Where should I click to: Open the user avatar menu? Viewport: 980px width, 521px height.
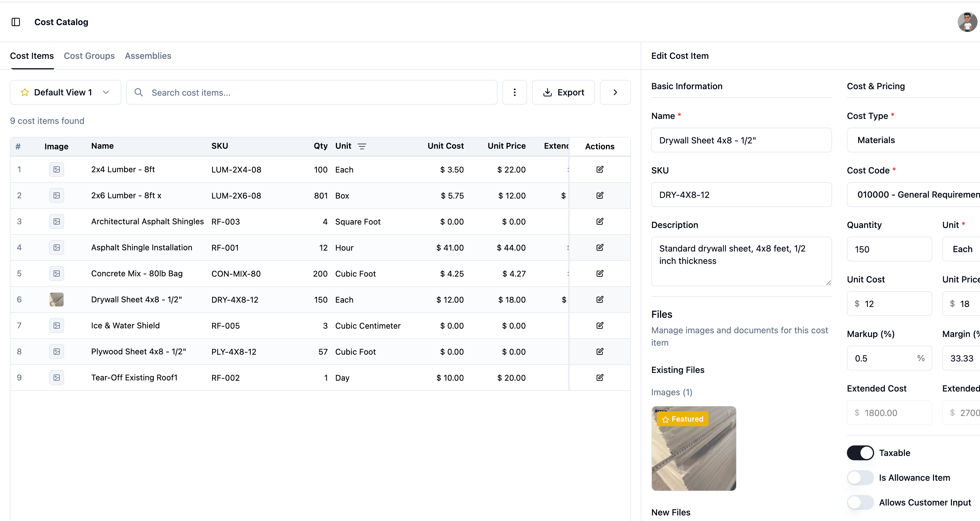click(967, 22)
